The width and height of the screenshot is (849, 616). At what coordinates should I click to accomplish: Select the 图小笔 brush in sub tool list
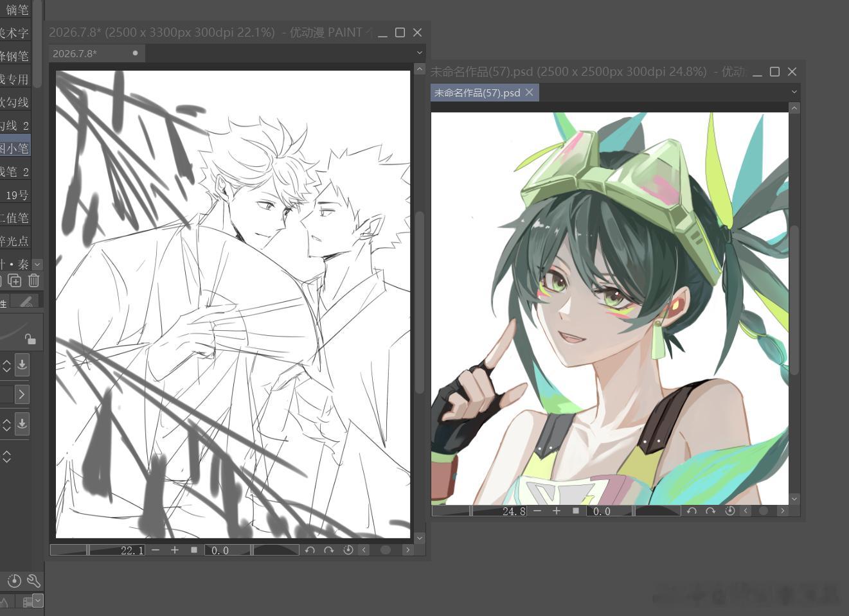[15, 148]
